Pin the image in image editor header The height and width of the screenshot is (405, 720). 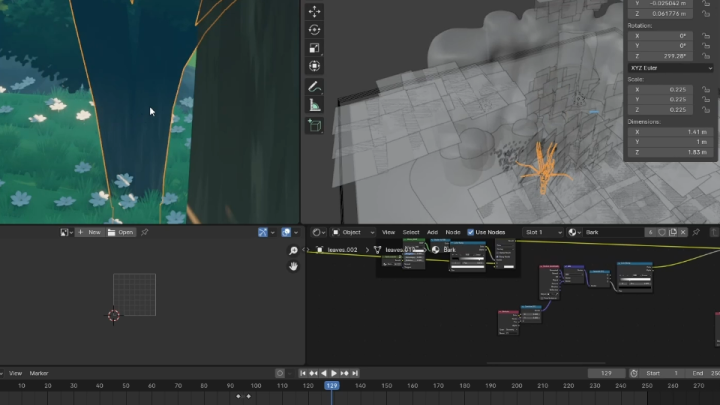(x=145, y=232)
